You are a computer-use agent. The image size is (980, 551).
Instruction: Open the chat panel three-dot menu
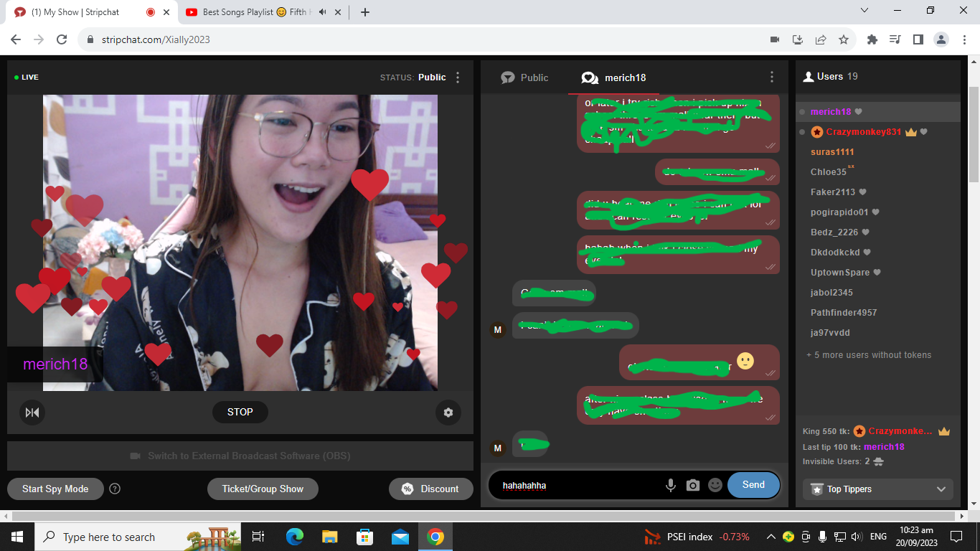[772, 77]
